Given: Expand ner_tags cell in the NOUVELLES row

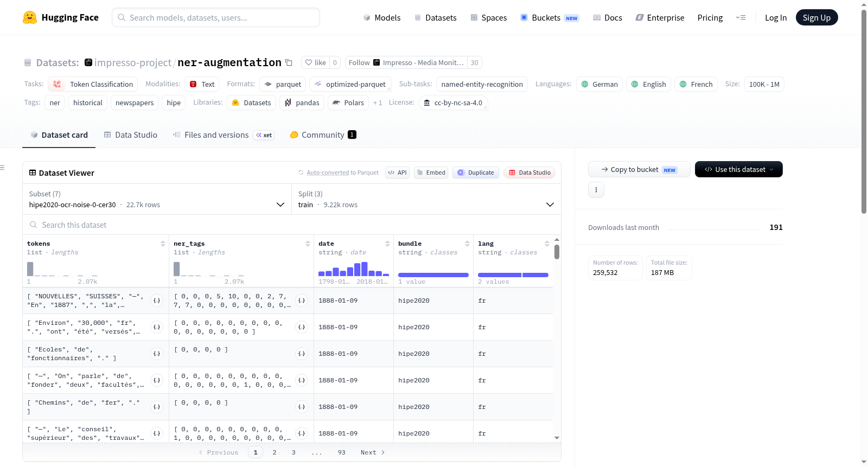Looking at the screenshot, I should coord(302,300).
